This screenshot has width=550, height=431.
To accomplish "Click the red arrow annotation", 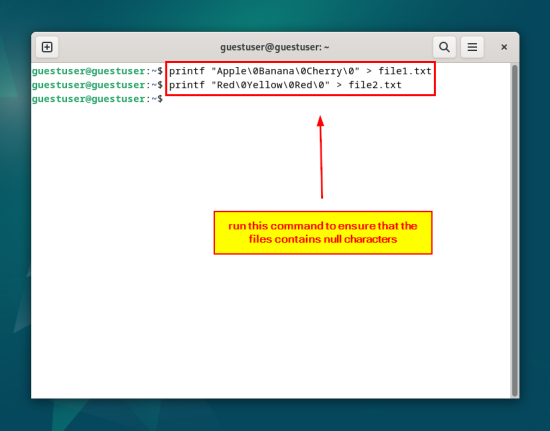I will 321,157.
